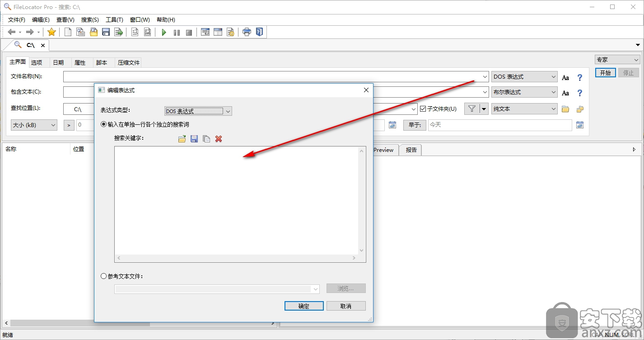Click the 取消 button

pyautogui.click(x=346, y=306)
